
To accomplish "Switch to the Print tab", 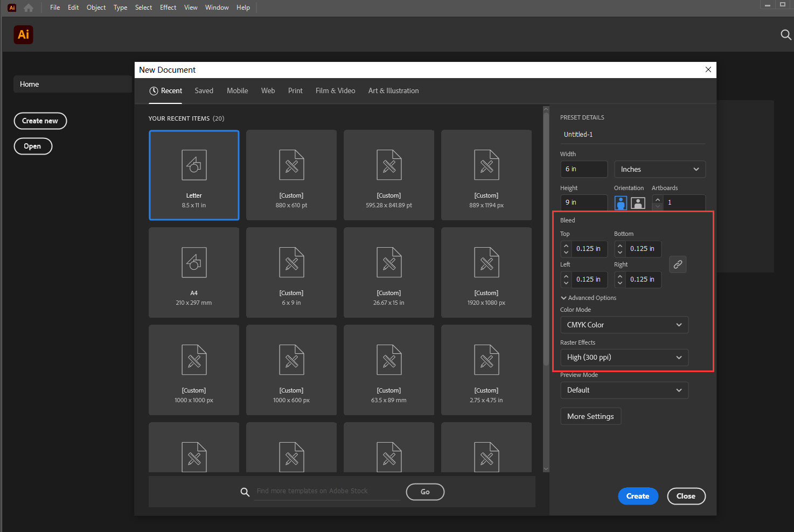I will pos(295,91).
